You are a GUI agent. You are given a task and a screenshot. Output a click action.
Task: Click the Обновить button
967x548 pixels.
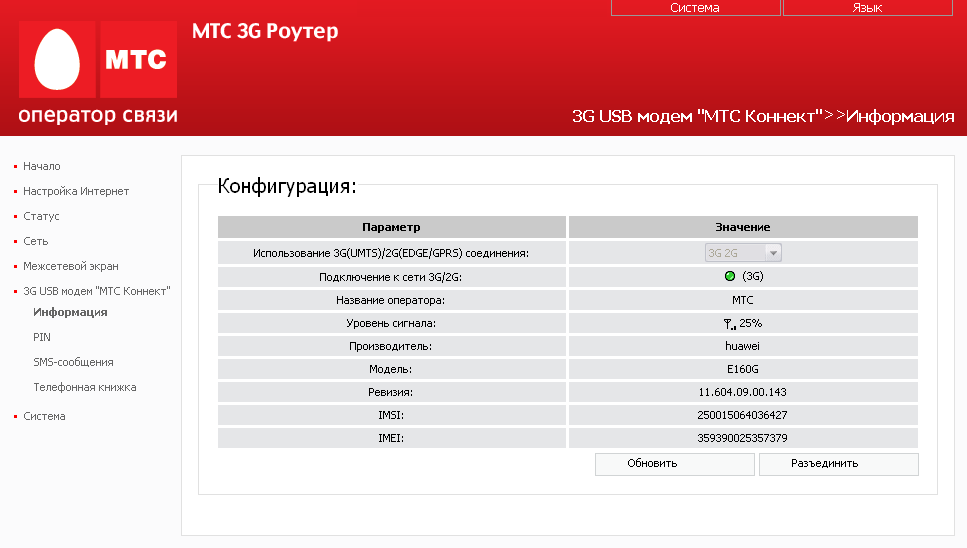(675, 464)
